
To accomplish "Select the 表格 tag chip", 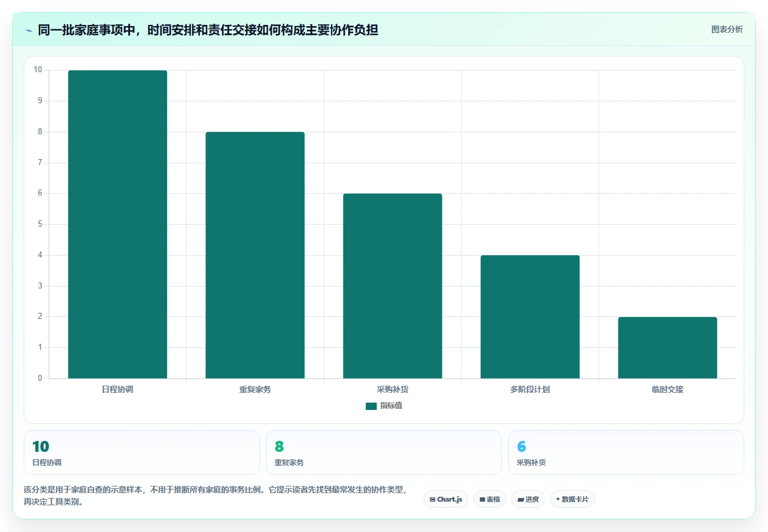I will pos(490,499).
